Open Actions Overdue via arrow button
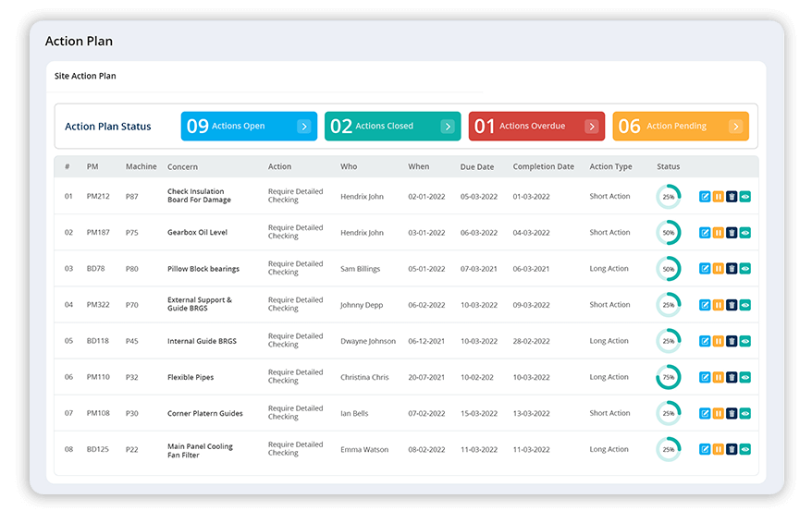 click(x=591, y=127)
